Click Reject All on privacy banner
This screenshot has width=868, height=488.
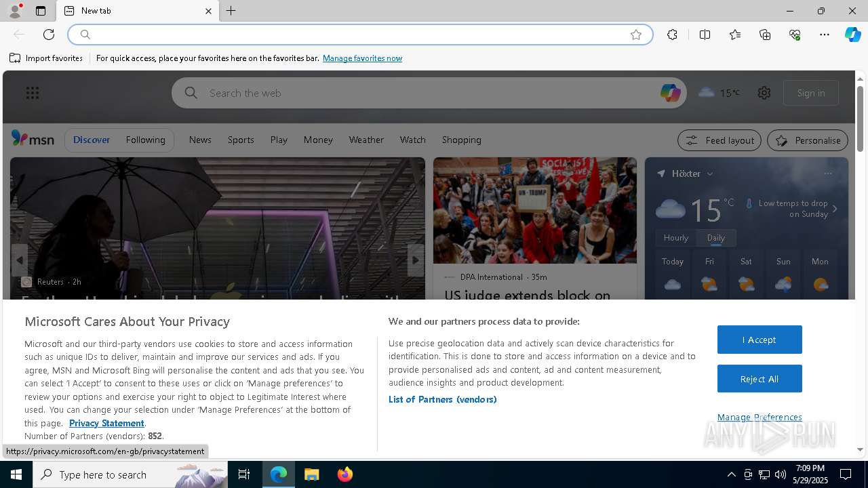click(x=759, y=379)
